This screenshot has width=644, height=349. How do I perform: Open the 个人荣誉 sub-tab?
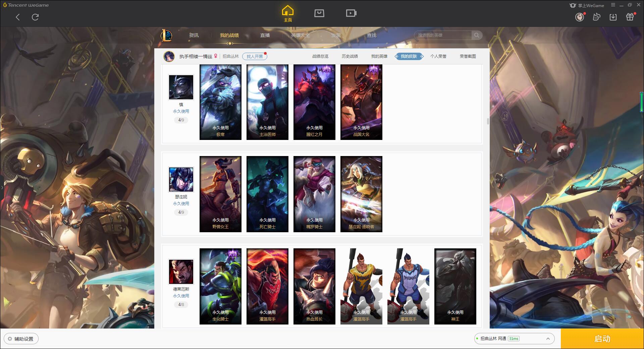(x=438, y=56)
